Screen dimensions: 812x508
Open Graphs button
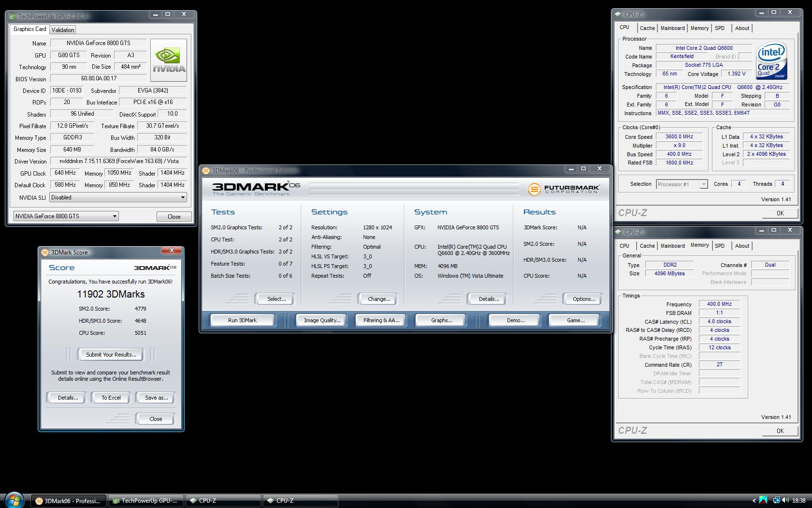pos(441,320)
